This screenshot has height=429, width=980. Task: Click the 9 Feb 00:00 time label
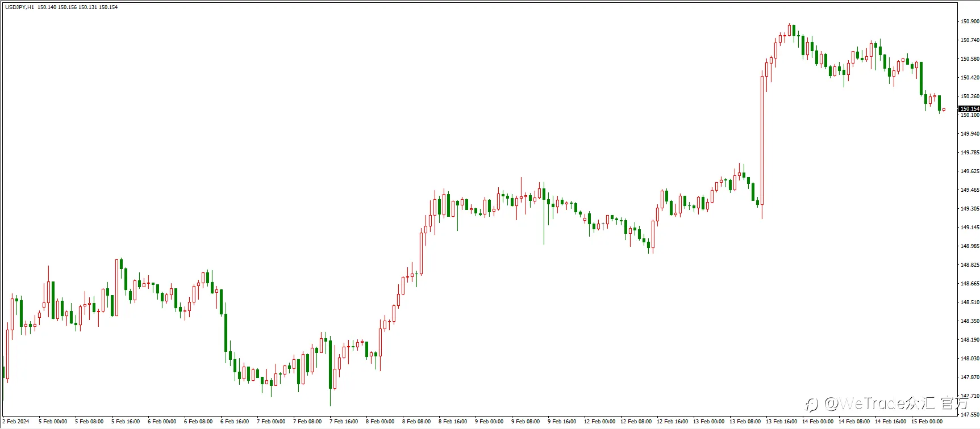point(489,422)
